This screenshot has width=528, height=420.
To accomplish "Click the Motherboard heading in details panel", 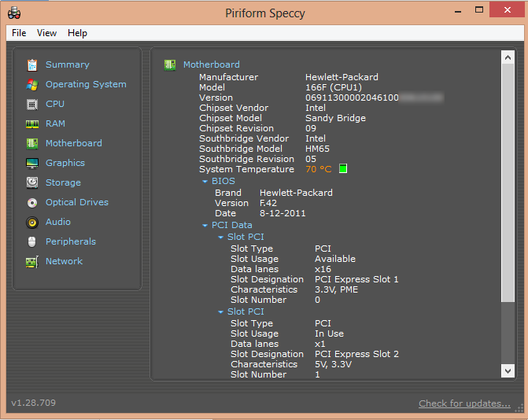I will coord(212,64).
